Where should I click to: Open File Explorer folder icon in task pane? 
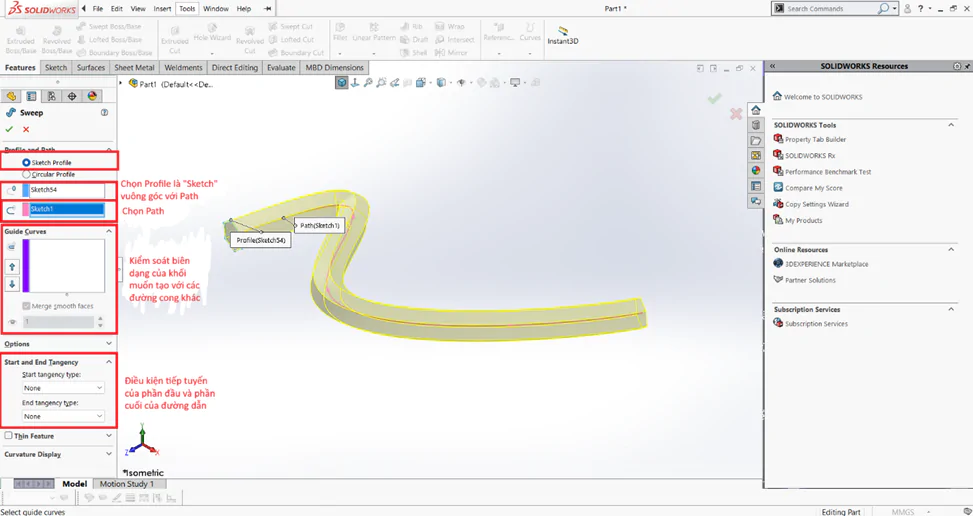(x=755, y=141)
